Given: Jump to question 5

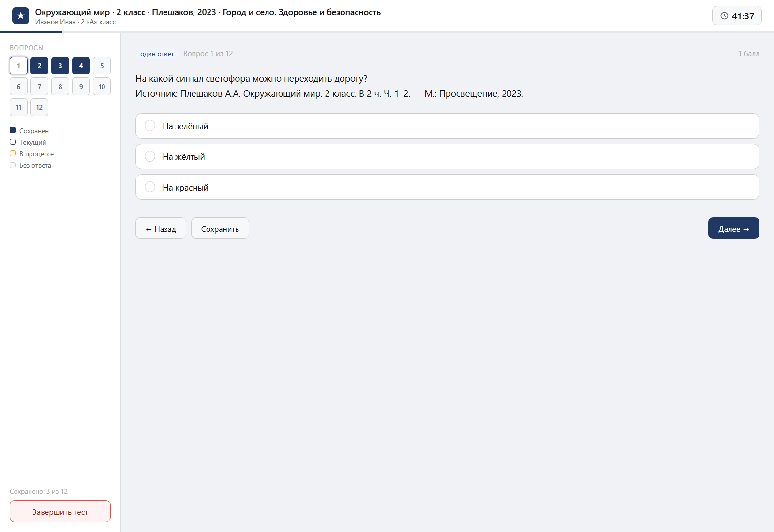Looking at the screenshot, I should pos(102,66).
